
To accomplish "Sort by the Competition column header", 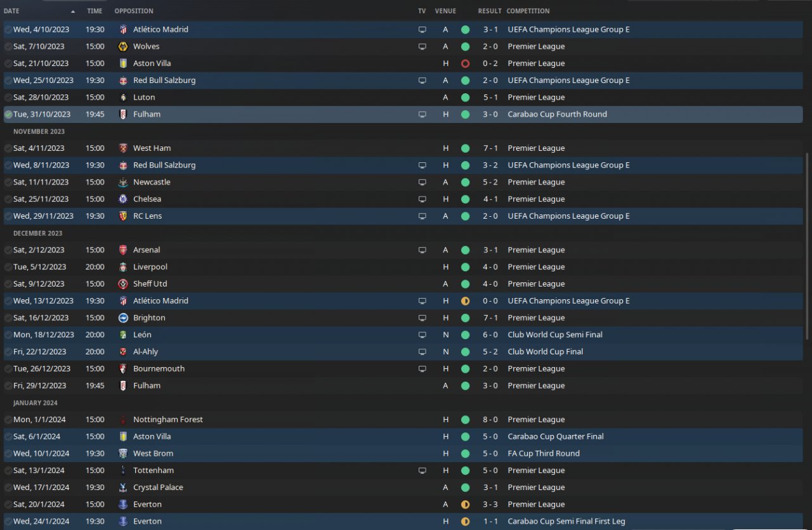I will [528, 11].
